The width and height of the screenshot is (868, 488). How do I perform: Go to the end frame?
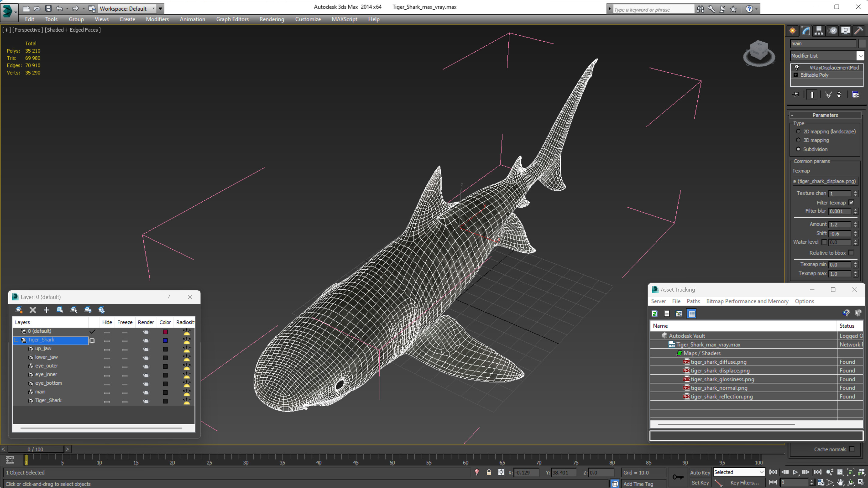click(x=817, y=472)
